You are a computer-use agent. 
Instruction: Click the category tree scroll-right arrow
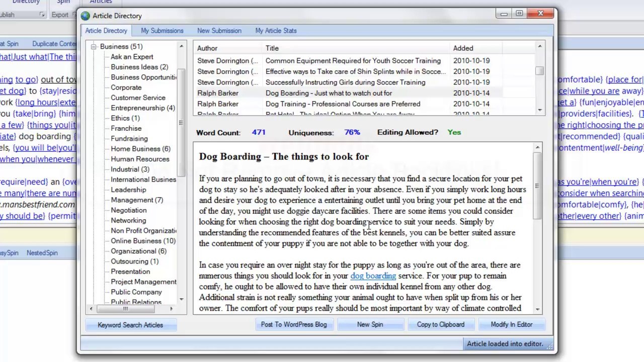click(x=171, y=309)
